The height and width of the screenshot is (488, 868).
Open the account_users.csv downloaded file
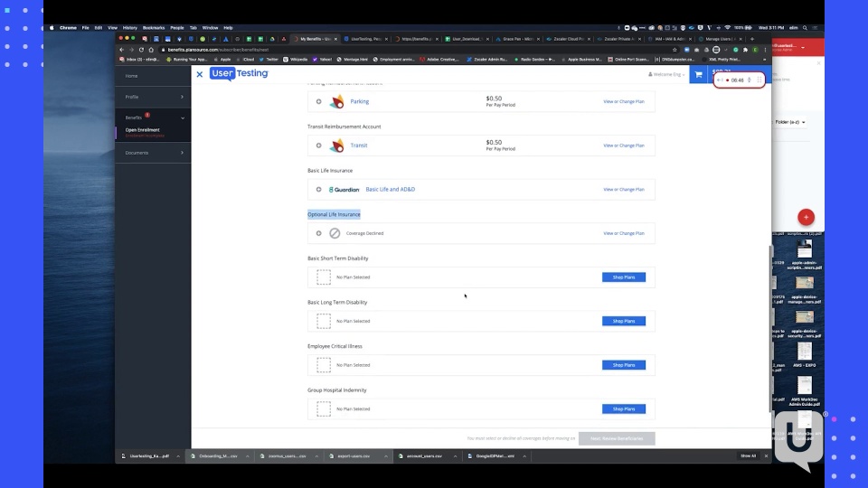coord(424,455)
